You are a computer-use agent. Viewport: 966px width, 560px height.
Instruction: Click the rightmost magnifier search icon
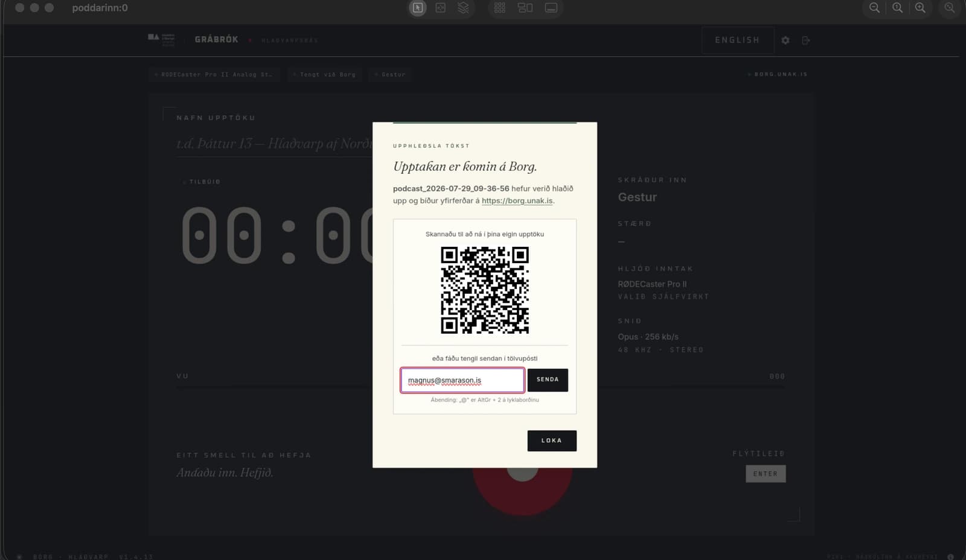(950, 8)
